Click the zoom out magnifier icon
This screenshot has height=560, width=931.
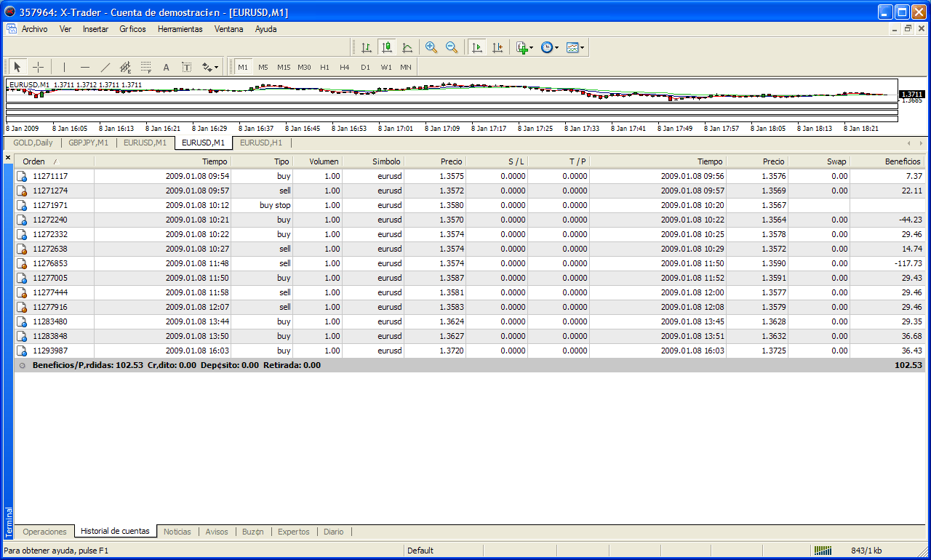coord(452,47)
